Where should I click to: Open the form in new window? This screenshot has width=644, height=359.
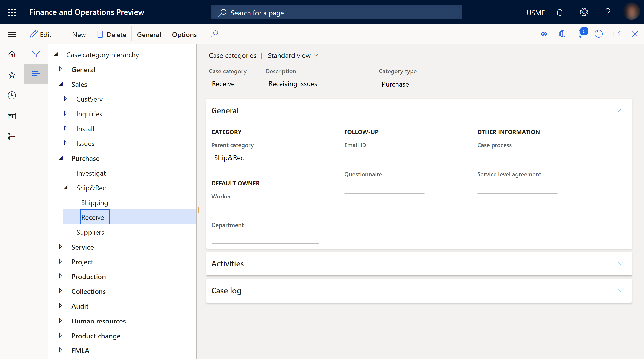pos(617,34)
